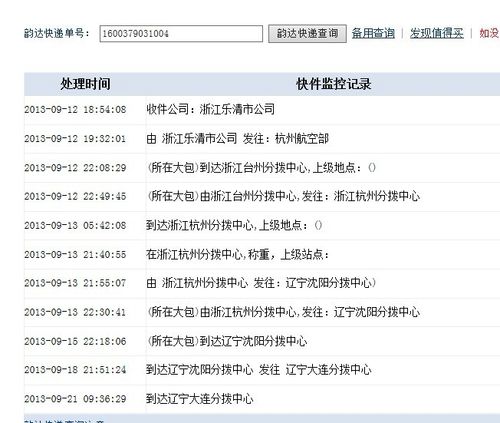Select timestamp 2013-09-15 22:18:06
Image resolution: width=500 pixels, height=423 pixels.
click(x=75, y=342)
